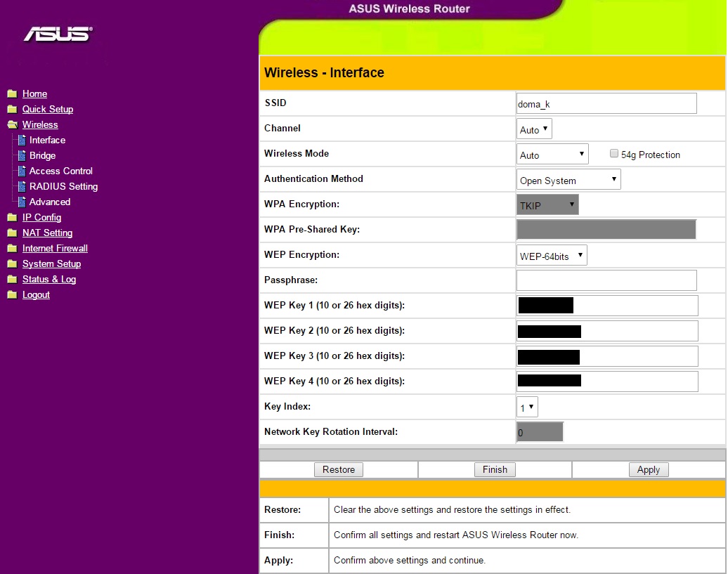The width and height of the screenshot is (728, 574).
Task: Expand the Authentication Method dropdown
Action: (568, 180)
